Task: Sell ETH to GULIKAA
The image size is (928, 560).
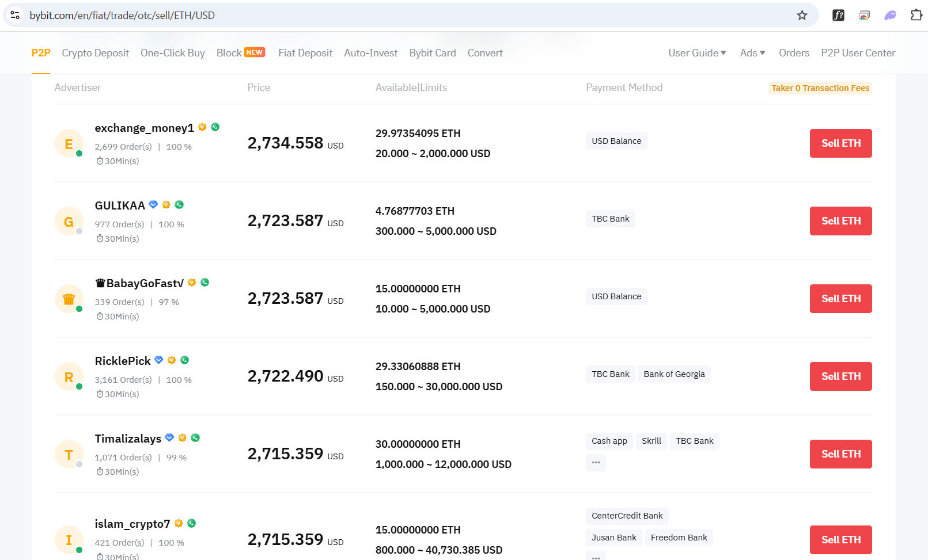Action: 841,221
